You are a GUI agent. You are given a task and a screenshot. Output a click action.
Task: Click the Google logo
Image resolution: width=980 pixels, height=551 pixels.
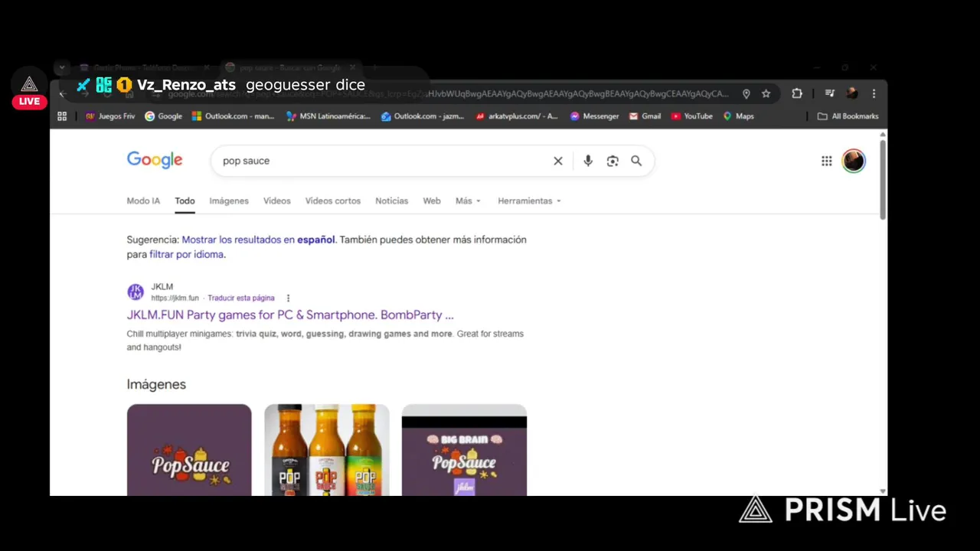point(155,160)
